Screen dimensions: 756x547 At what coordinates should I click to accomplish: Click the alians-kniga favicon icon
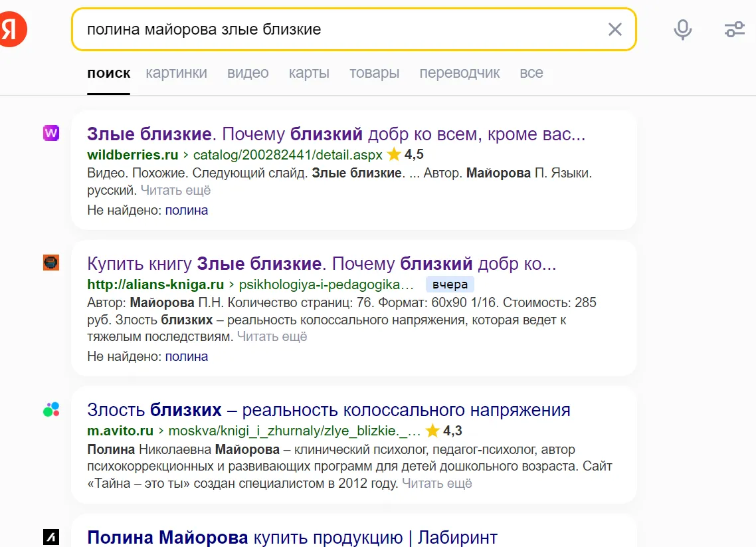(51, 263)
